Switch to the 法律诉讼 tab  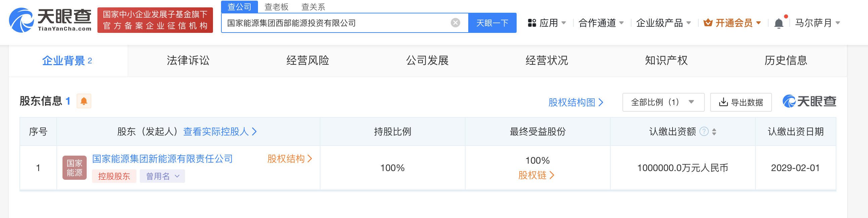(x=188, y=61)
